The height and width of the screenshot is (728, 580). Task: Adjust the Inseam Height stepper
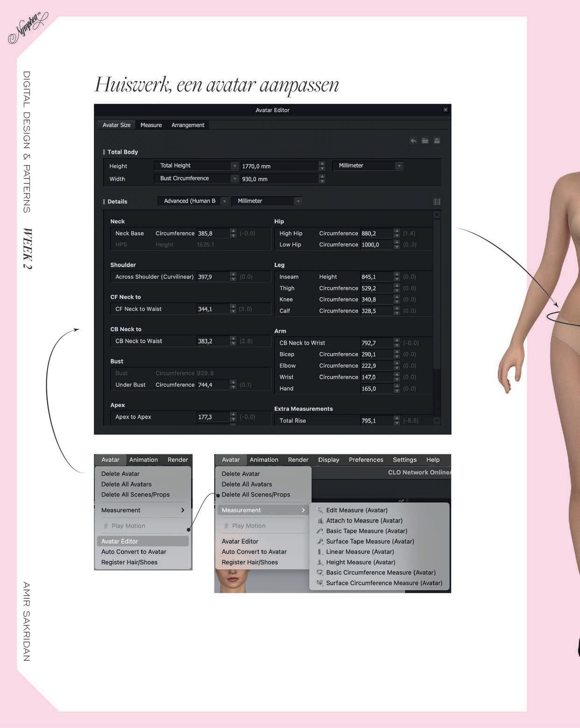point(397,277)
